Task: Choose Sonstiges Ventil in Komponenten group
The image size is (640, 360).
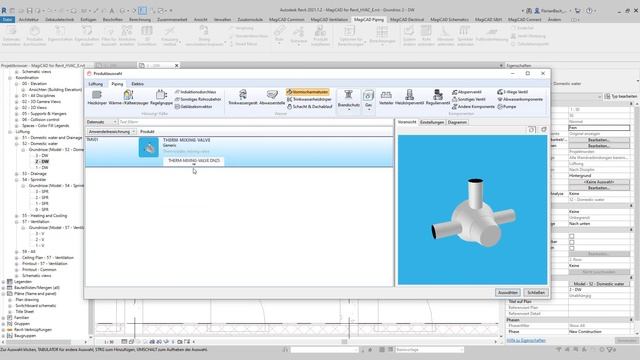Action: point(469,99)
